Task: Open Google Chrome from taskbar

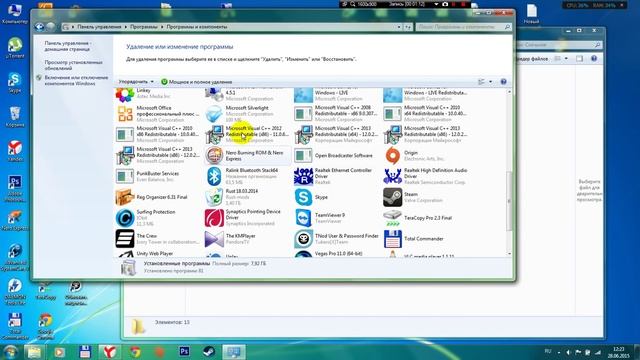Action: click(135, 351)
